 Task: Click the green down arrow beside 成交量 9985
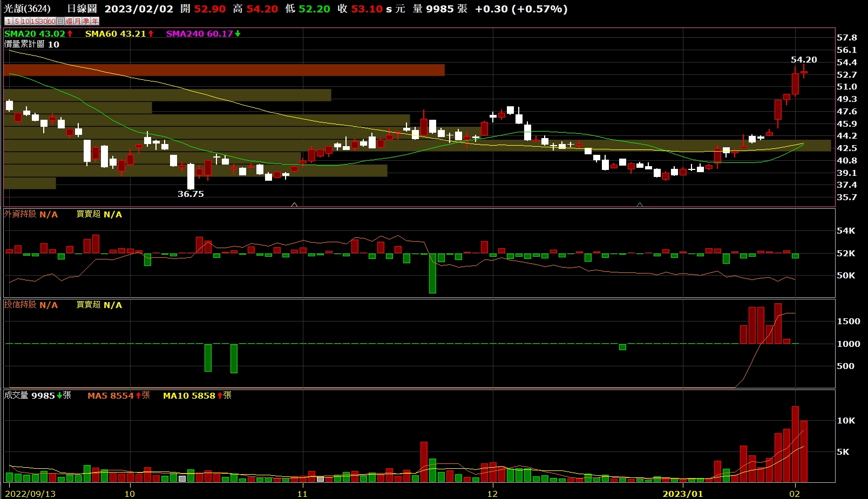[x=59, y=395]
